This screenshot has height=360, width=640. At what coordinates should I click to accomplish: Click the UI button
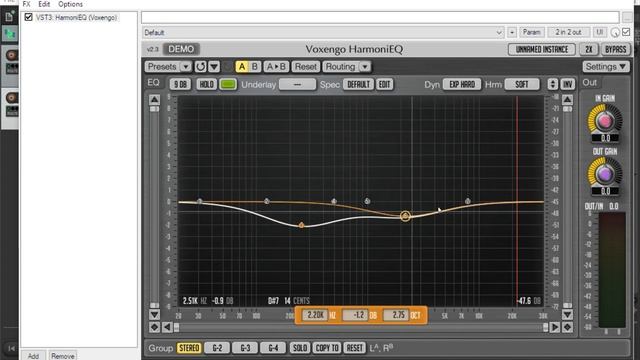pyautogui.click(x=600, y=32)
